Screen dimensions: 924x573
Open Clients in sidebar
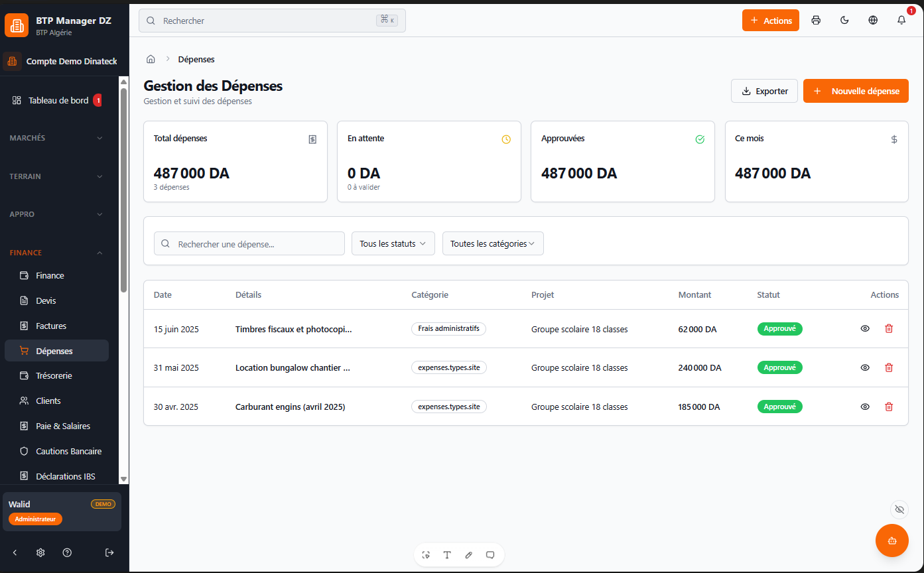click(56, 401)
